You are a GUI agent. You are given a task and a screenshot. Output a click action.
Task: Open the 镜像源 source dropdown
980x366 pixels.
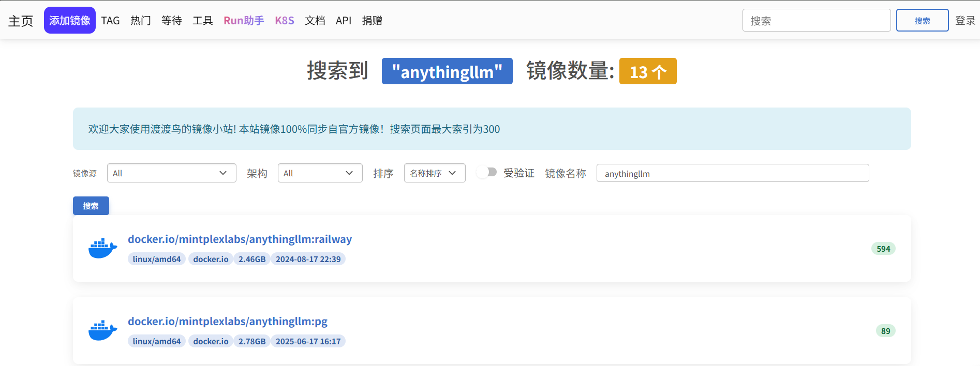tap(171, 173)
